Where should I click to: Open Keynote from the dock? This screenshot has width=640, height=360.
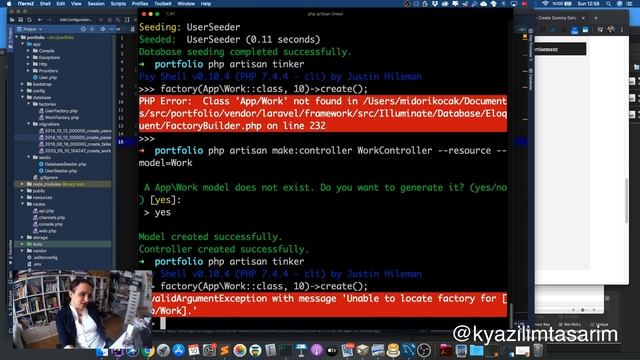pyautogui.click(x=301, y=350)
